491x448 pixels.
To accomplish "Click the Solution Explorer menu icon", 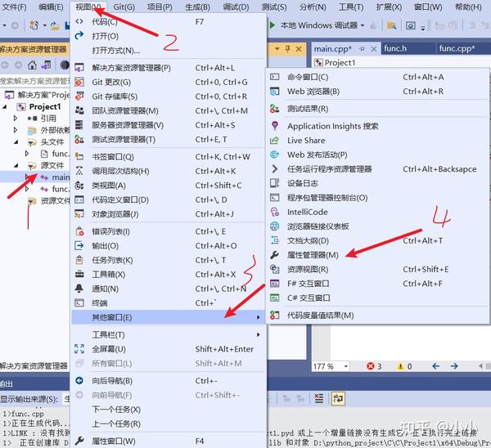I will (79, 68).
